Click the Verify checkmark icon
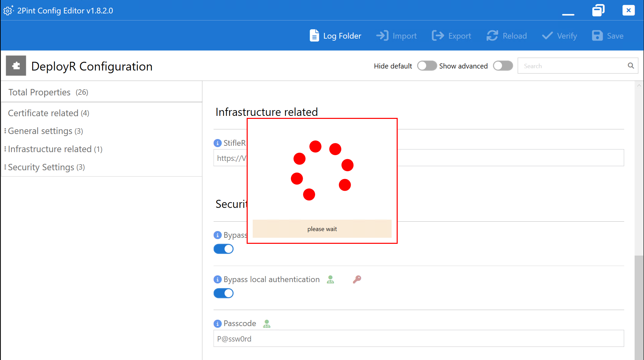 click(547, 36)
